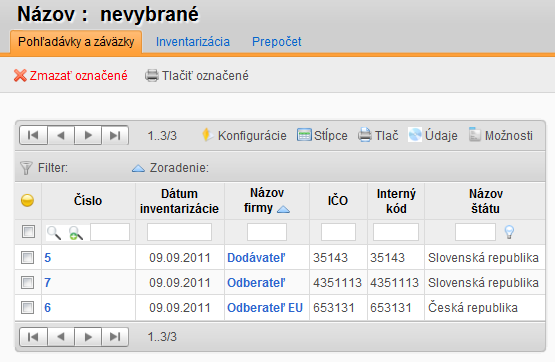Click the Dátum inventarizácie filter input
The image size is (555, 362).
coord(179,232)
